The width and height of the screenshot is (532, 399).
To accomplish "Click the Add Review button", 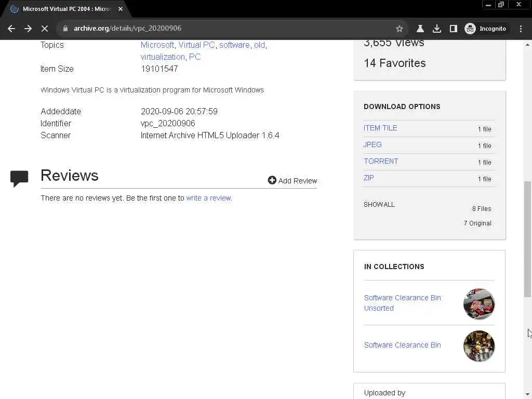I will click(292, 180).
